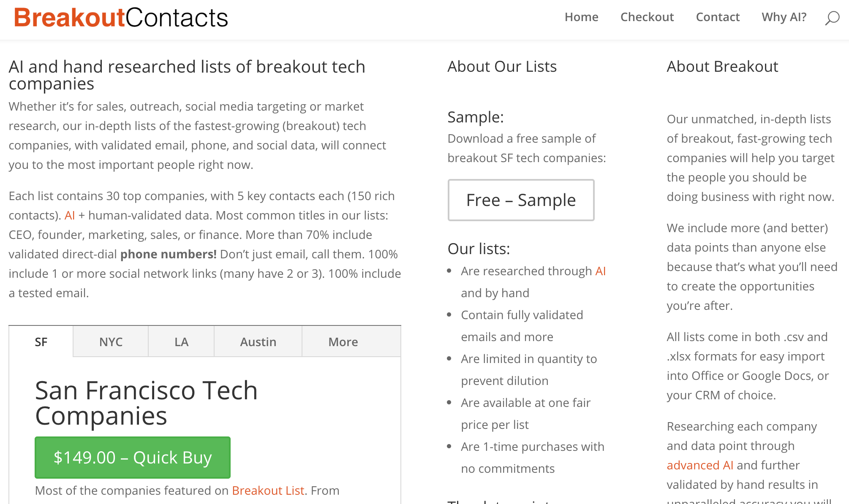Click the San Francisco Tech Companies heading
The image size is (849, 504).
[x=146, y=403]
